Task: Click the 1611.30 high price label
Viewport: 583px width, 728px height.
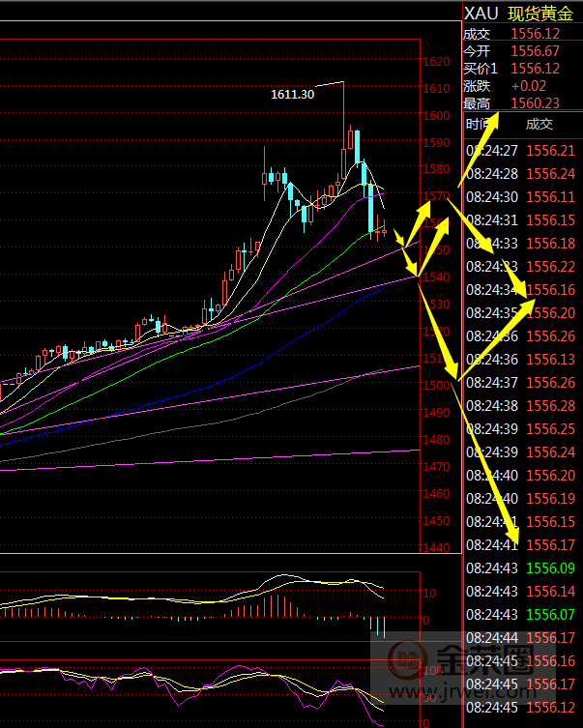Action: click(x=292, y=95)
